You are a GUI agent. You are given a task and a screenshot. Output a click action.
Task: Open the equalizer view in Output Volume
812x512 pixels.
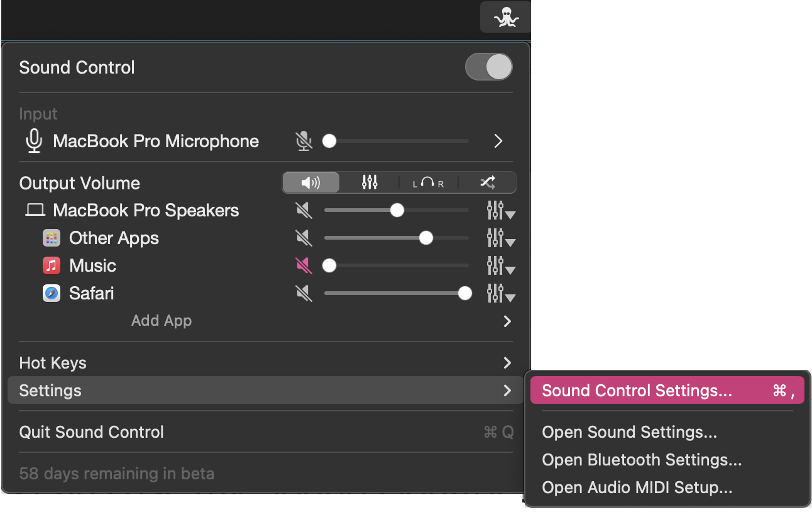coord(370,182)
